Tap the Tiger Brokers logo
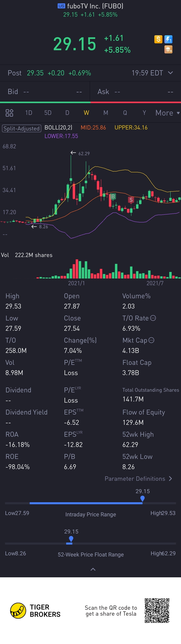The image size is (181, 644). click(35, 611)
